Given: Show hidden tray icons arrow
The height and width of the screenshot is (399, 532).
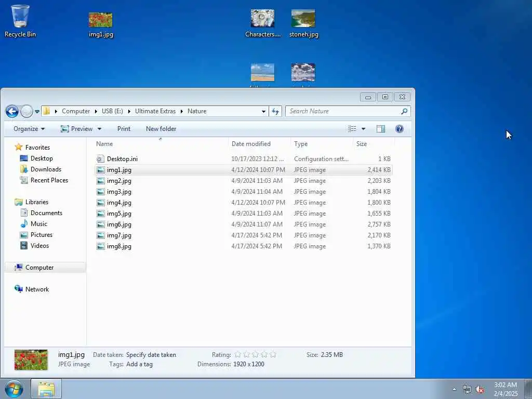Looking at the screenshot, I should (x=454, y=389).
